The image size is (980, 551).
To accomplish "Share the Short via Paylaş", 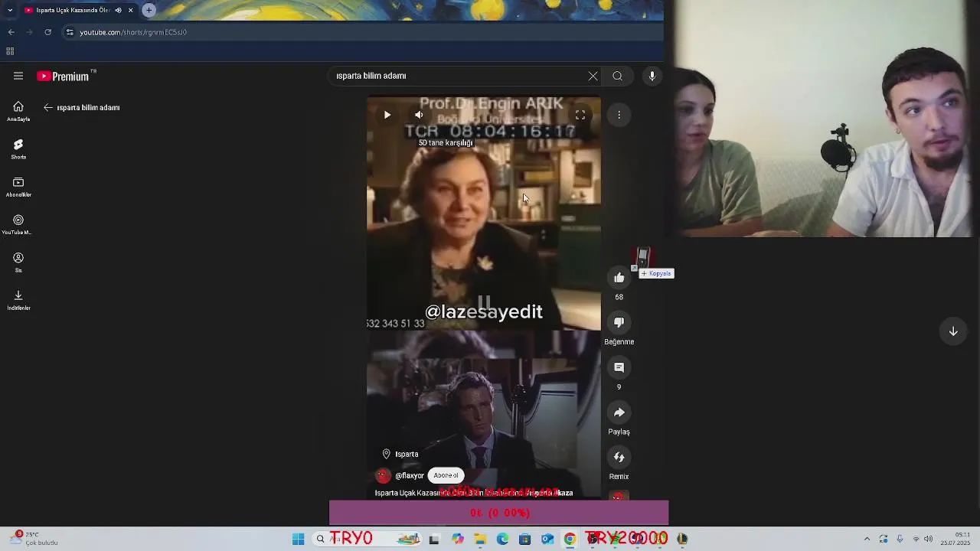I will click(619, 412).
